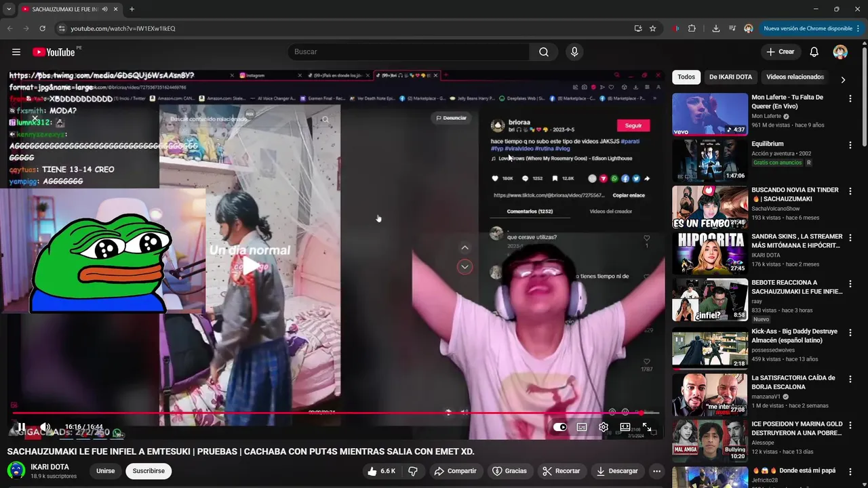Seek on the red video progress bar
The image size is (868, 488).
(x=336, y=413)
